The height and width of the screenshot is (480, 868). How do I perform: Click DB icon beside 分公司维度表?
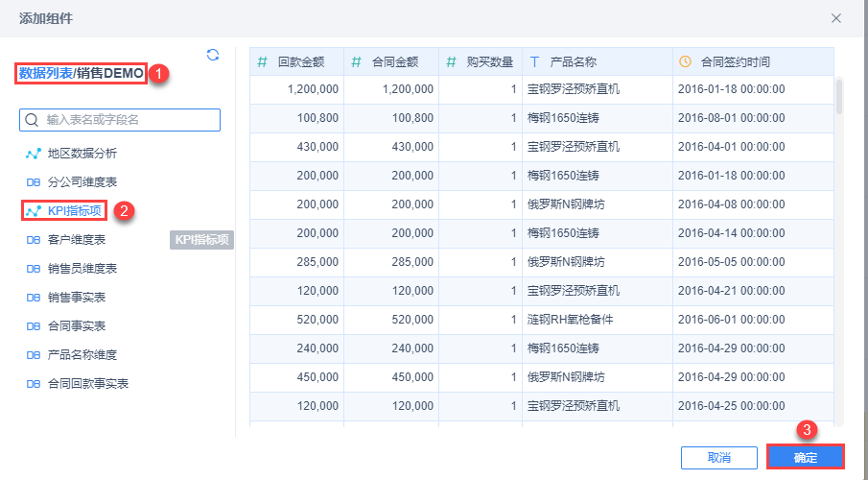[x=34, y=181]
